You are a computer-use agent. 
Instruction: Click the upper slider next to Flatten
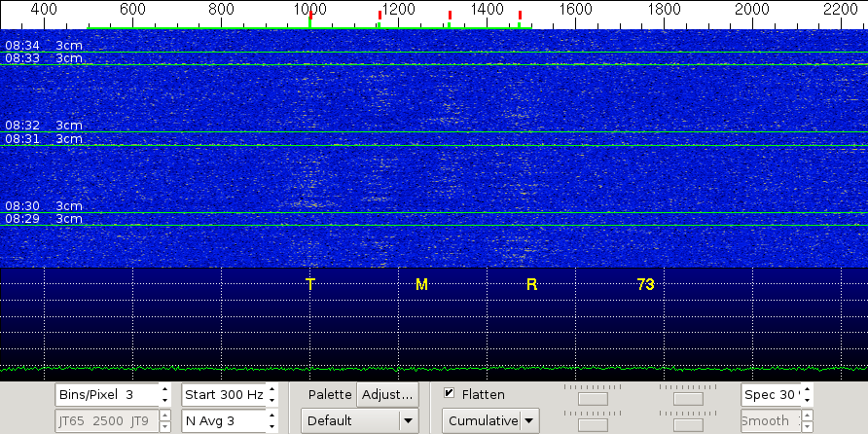click(593, 398)
